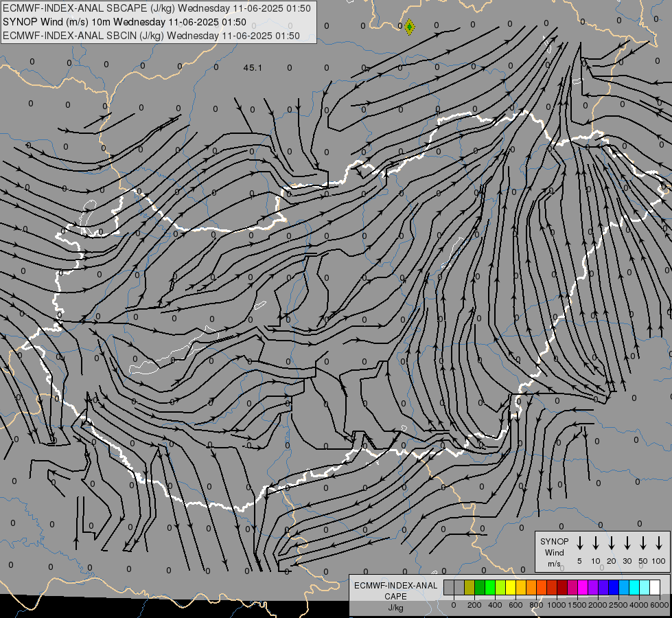Pick the red swatch before 1000 tick

(x=552, y=587)
